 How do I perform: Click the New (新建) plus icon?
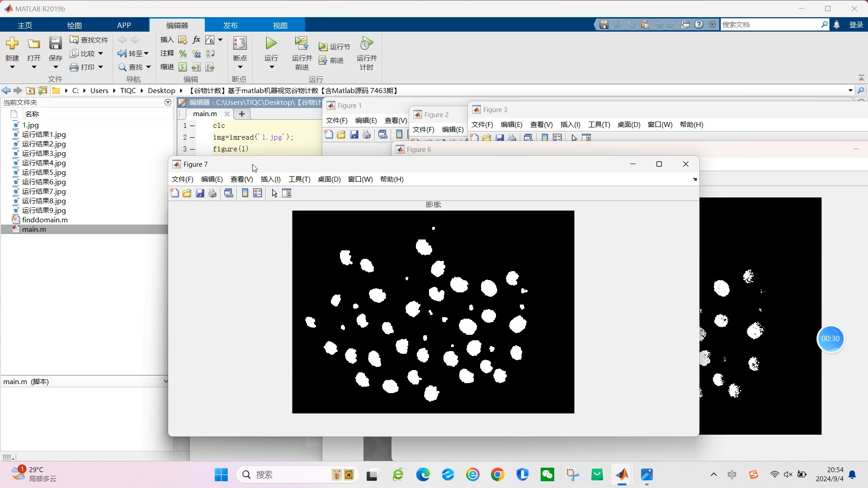pyautogui.click(x=12, y=44)
